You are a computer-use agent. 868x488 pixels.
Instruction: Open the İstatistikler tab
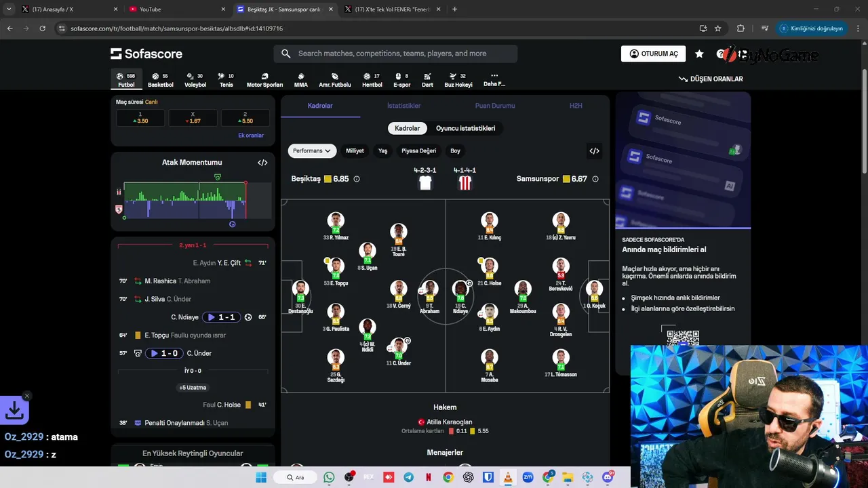(x=404, y=106)
